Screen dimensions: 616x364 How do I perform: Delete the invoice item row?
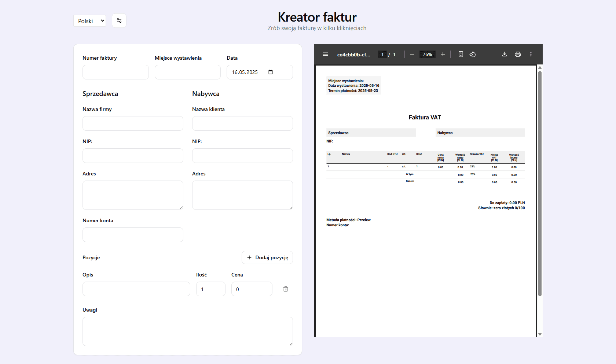tap(286, 289)
